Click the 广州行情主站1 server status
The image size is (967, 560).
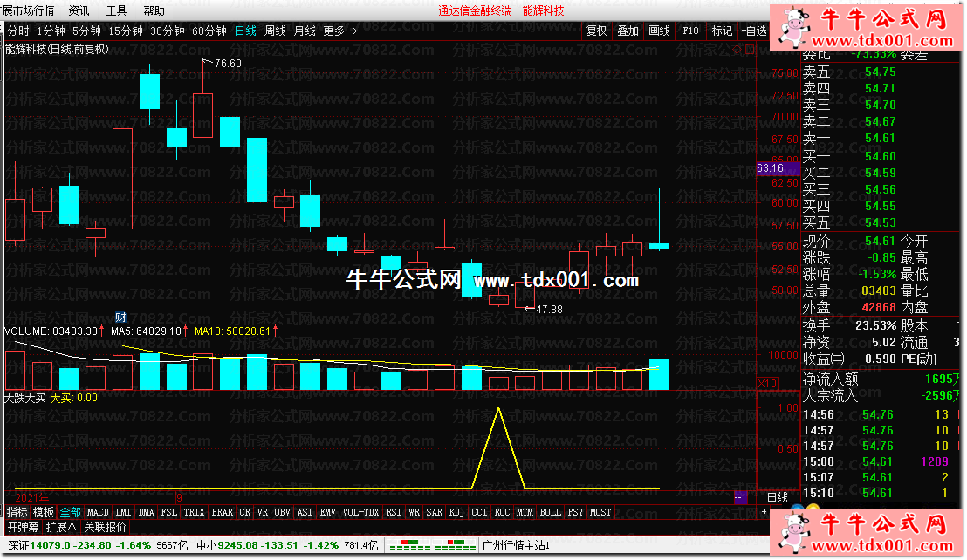(x=517, y=546)
